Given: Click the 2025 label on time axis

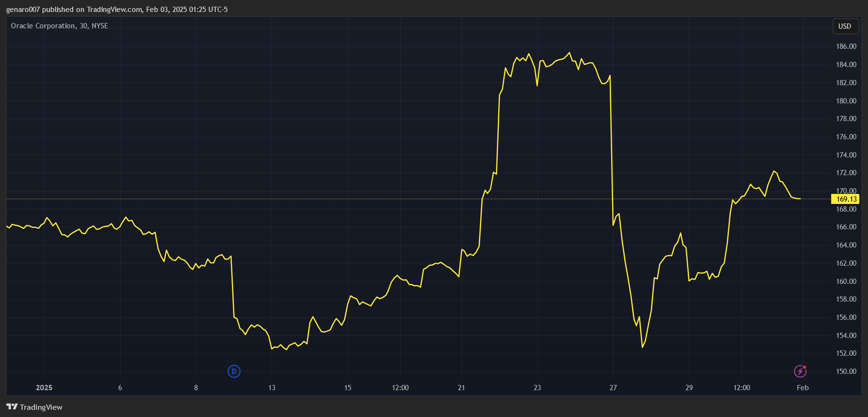Looking at the screenshot, I should pos(44,388).
